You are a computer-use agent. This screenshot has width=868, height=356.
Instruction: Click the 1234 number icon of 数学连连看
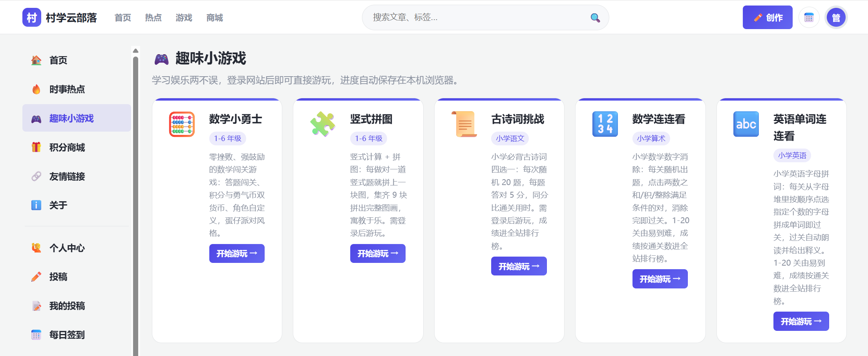click(x=605, y=124)
